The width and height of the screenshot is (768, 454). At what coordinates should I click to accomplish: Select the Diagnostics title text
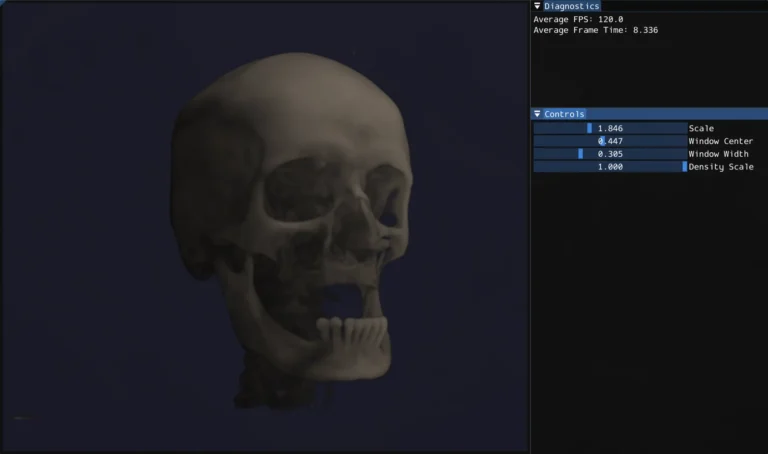click(571, 6)
